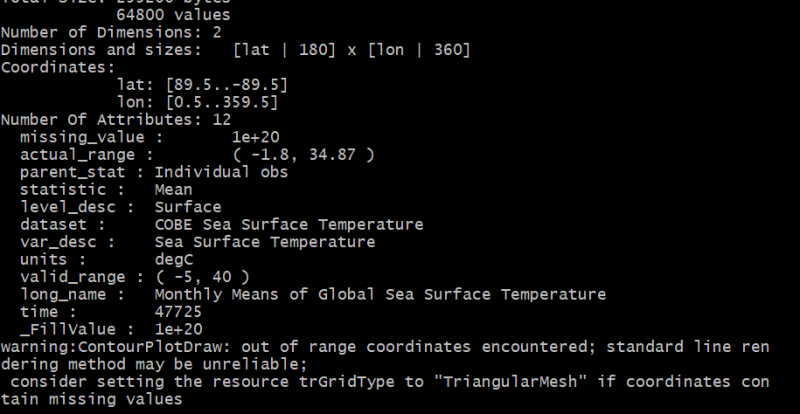800x414 pixels.
Task: Click the missing_value "1e+20" entry
Action: (x=254, y=136)
